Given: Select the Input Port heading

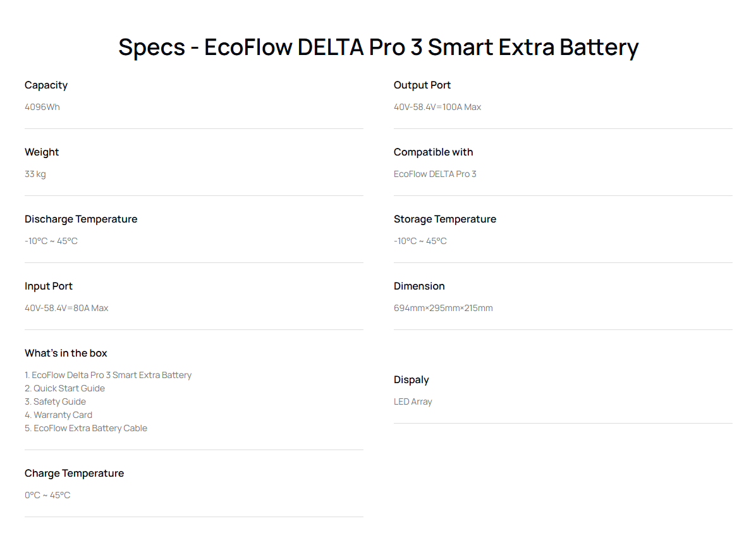Looking at the screenshot, I should (49, 286).
